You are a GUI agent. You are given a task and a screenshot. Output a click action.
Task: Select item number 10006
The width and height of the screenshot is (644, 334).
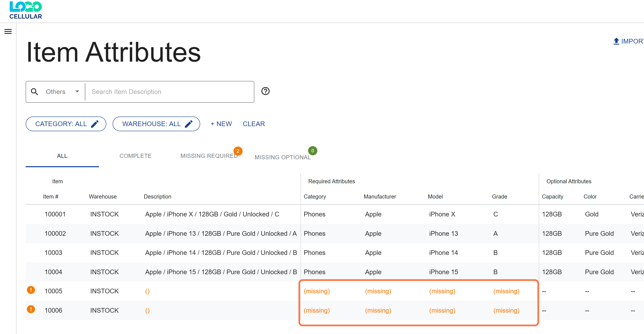[53, 311]
